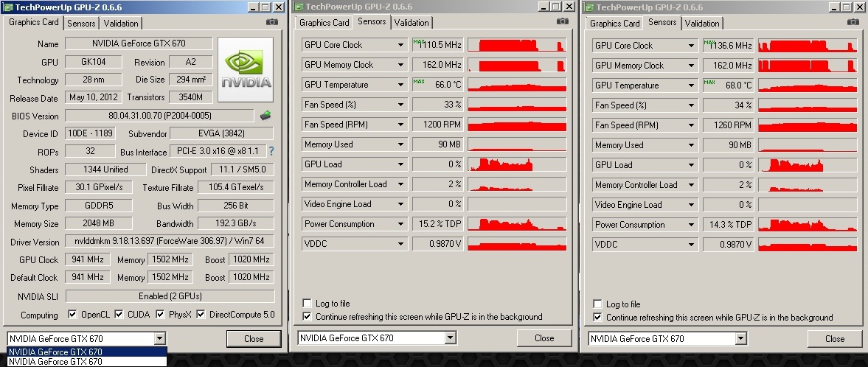Switch to Sensors tab in left window
This screenshot has width=868, height=367.
(81, 24)
